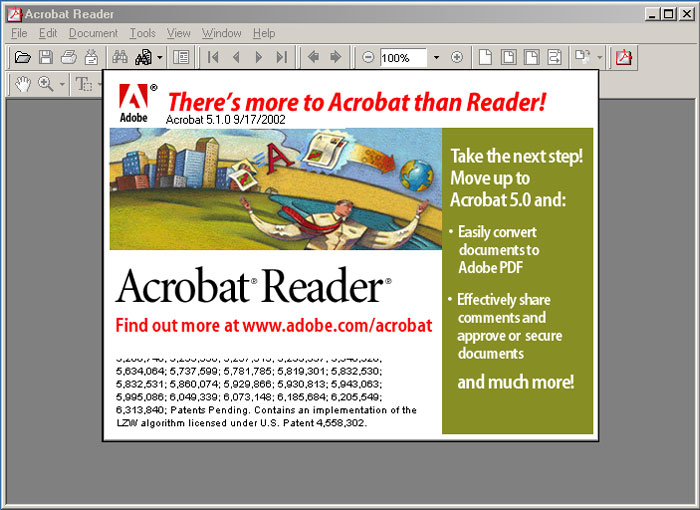Click the large 'Acrobat Reader' title text

253,285
